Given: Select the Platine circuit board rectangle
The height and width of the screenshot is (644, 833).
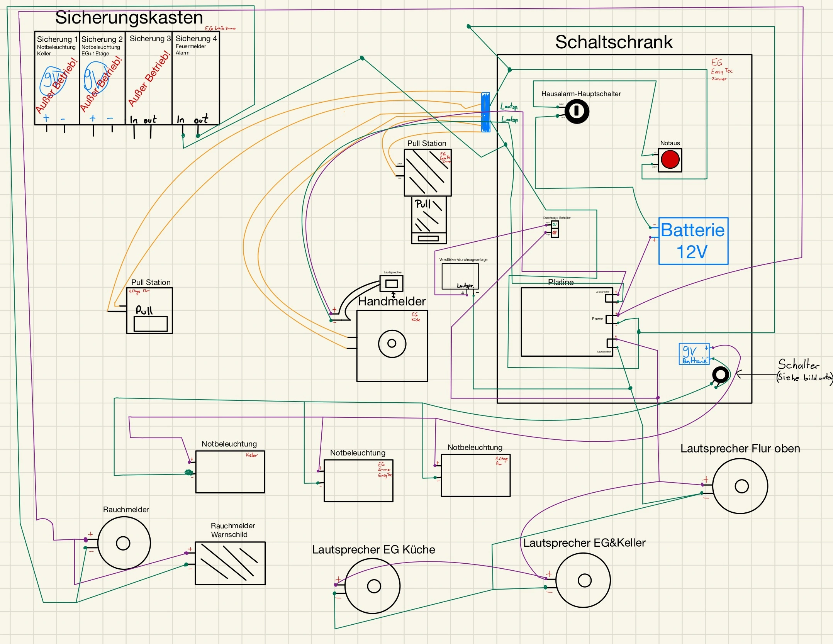Looking at the screenshot, I should point(566,322).
